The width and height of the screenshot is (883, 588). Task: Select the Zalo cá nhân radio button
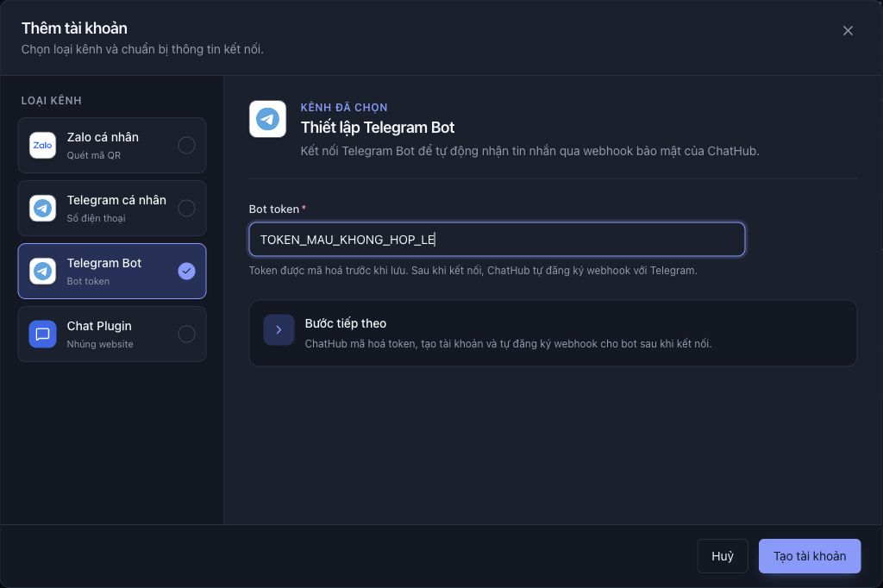click(x=186, y=146)
